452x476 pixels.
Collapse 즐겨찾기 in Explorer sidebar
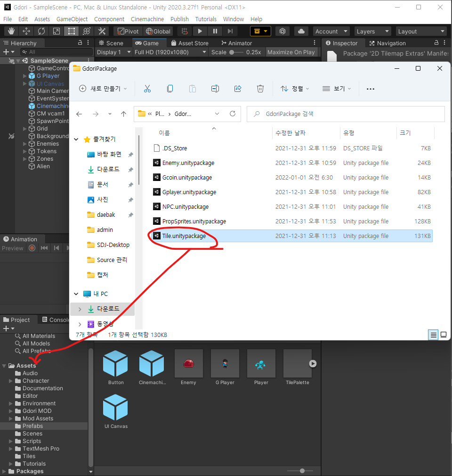coord(76,140)
